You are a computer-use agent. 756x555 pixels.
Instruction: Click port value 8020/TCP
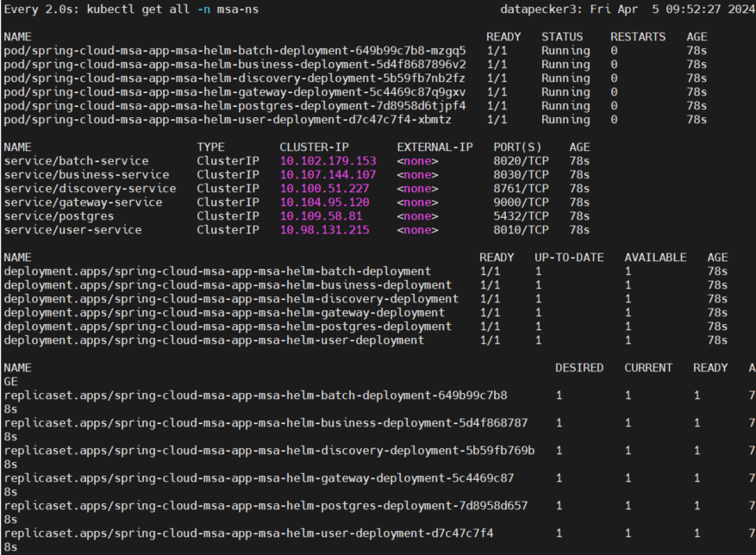point(521,161)
